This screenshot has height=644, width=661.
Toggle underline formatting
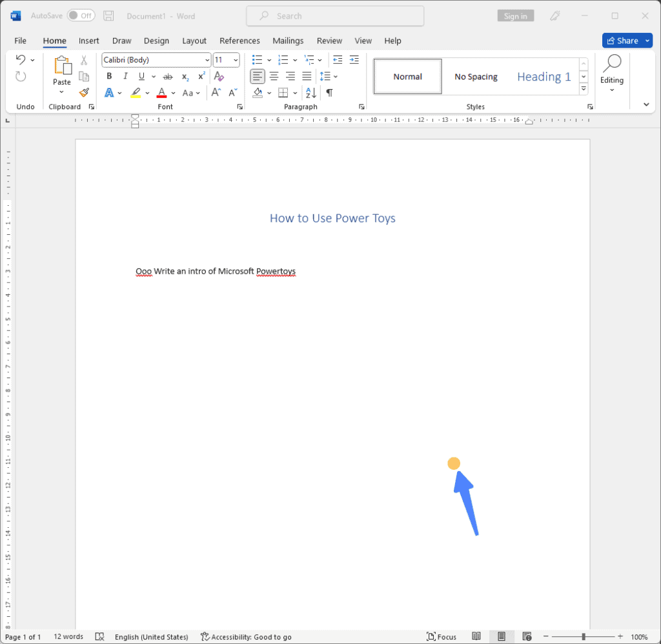point(141,76)
